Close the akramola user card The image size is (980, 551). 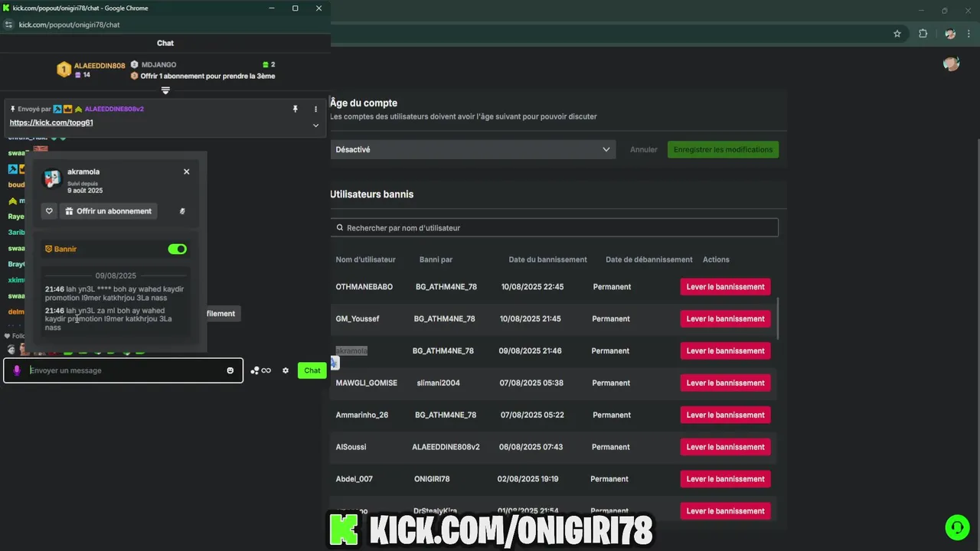pyautogui.click(x=186, y=171)
